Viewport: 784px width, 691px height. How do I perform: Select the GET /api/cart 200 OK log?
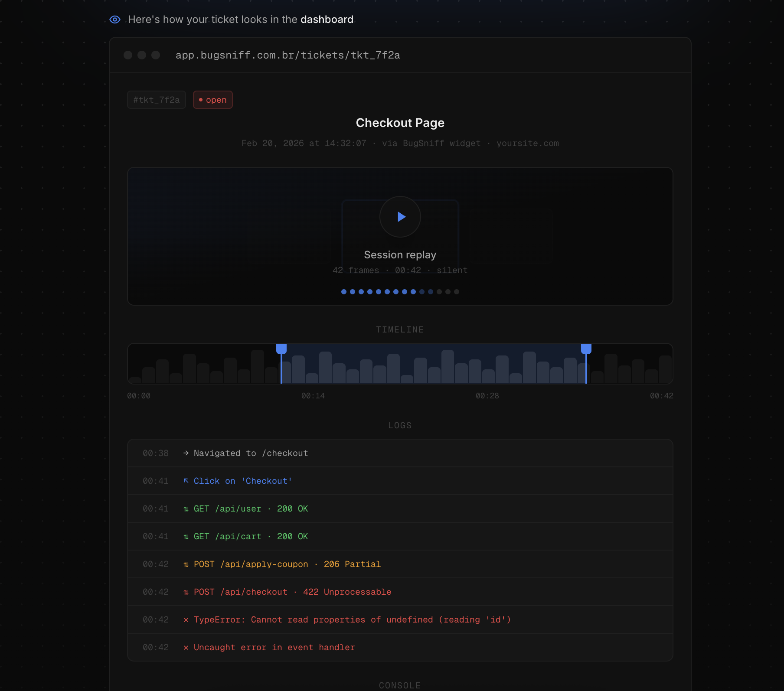coord(400,536)
